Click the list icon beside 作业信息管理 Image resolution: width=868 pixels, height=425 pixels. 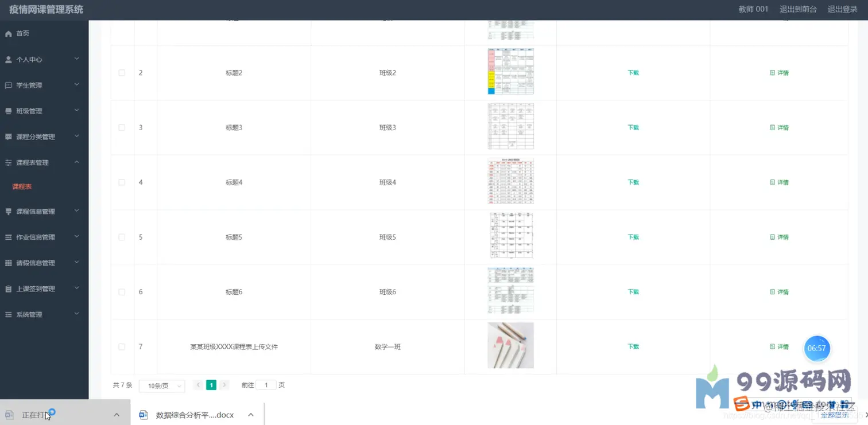pos(8,237)
